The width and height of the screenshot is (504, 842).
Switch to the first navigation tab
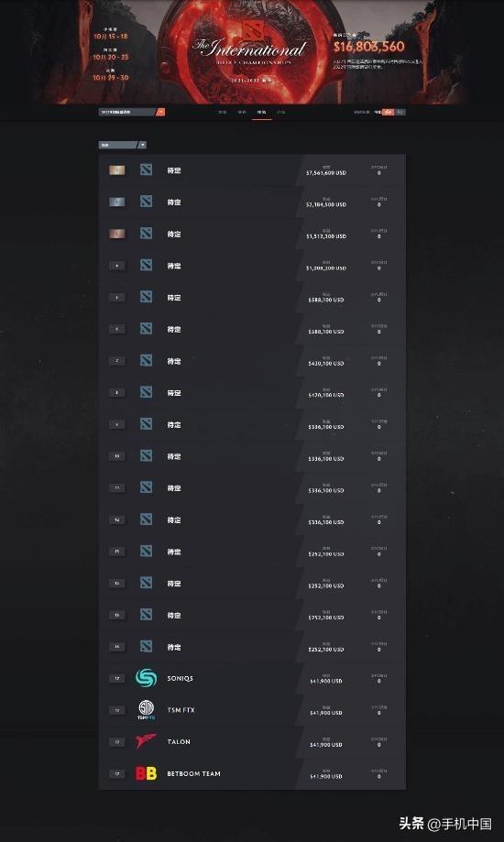point(223,112)
